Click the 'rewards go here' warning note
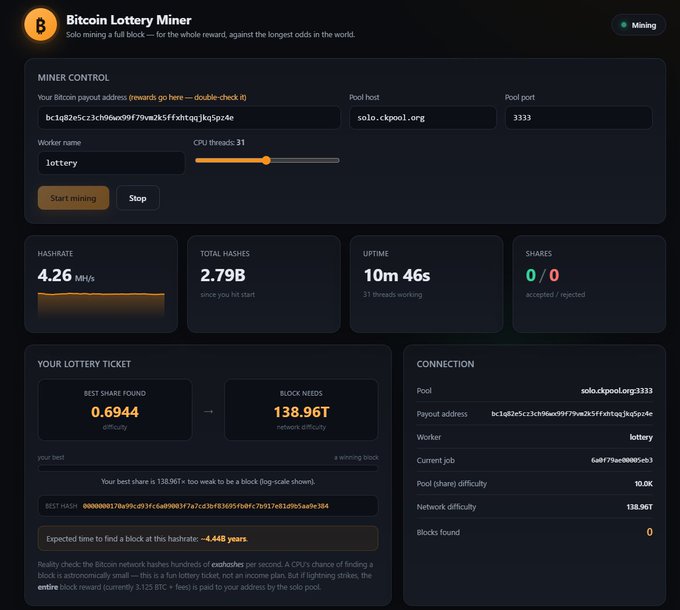 (x=187, y=97)
